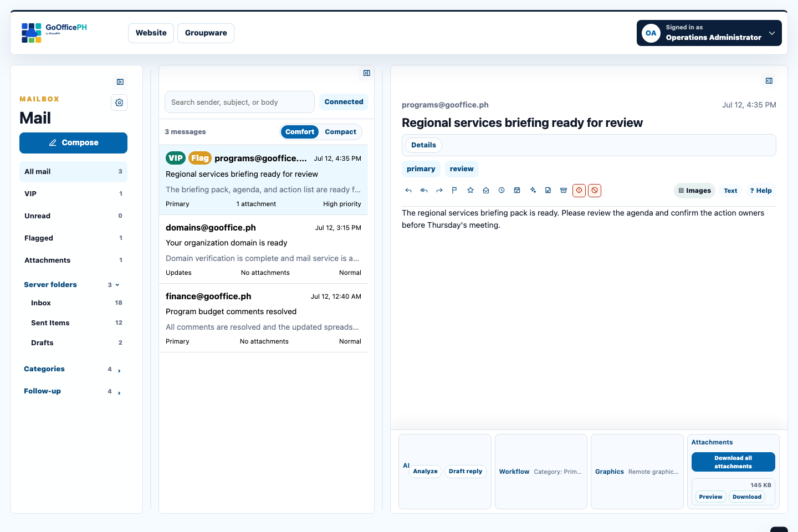798x532 pixels.
Task: Select Compact density view
Action: [x=340, y=132]
